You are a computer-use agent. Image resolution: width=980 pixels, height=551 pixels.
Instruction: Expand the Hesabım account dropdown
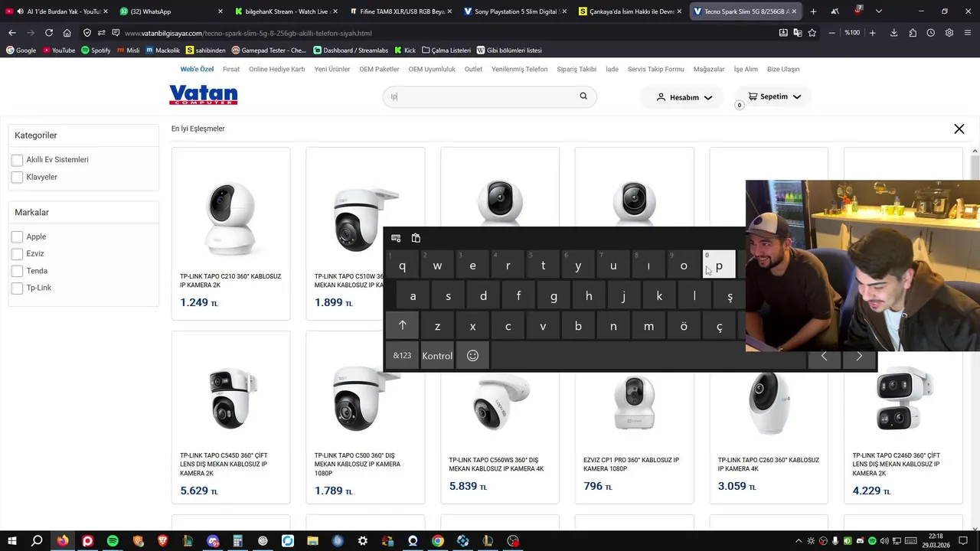(684, 97)
